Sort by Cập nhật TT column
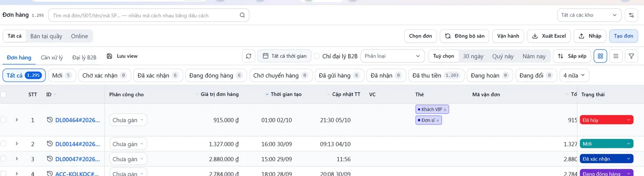Viewport: 644px width, 176px height. pyautogui.click(x=328, y=94)
